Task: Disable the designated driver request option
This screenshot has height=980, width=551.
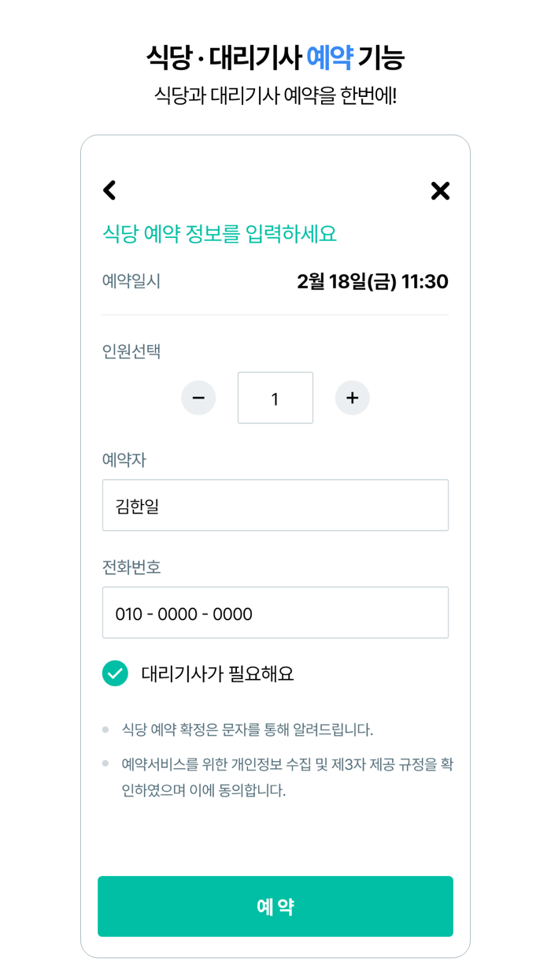Action: click(115, 674)
